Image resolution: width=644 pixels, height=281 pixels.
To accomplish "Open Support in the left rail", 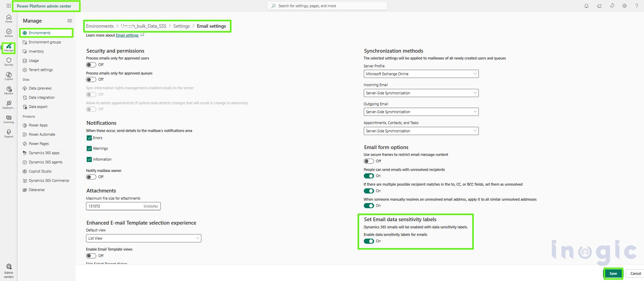I will click(x=9, y=134).
